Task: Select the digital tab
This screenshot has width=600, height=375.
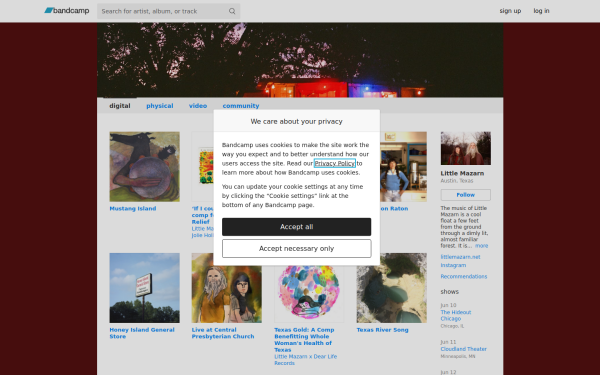Action: click(x=120, y=106)
